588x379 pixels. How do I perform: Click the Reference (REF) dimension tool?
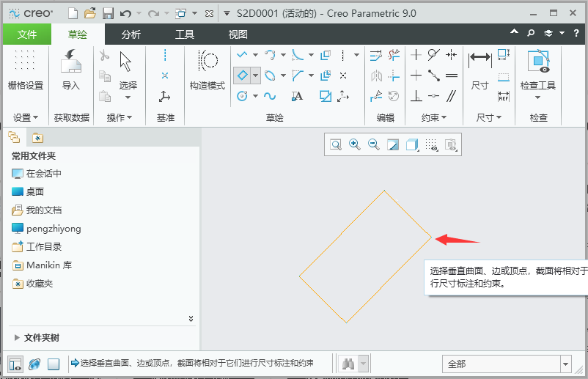(x=503, y=96)
